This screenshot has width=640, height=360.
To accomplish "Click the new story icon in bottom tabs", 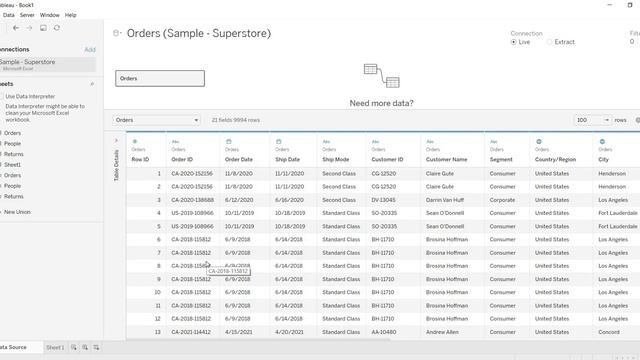I will point(96,347).
